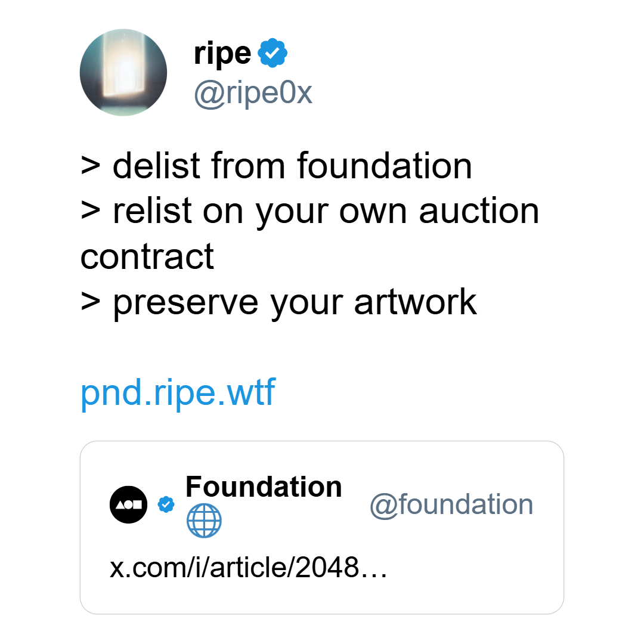Click the blue globe icon under Foundation
This screenshot has width=644, height=644.
click(x=204, y=521)
